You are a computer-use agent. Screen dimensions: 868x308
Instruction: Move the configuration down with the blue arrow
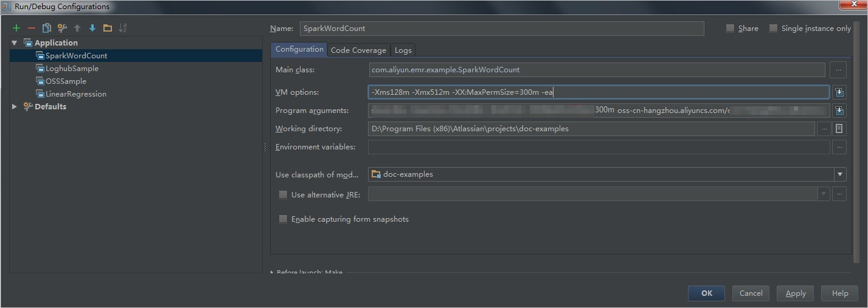point(92,28)
